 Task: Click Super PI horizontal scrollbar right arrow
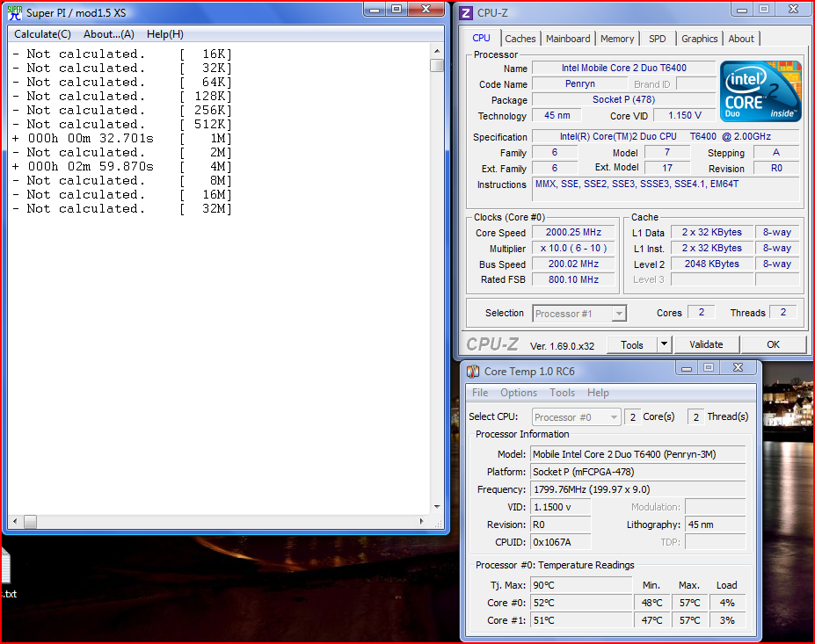coord(422,521)
